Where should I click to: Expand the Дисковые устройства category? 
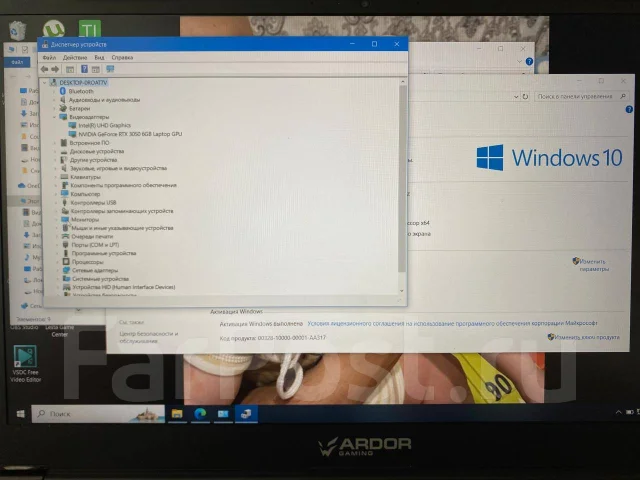[55, 151]
